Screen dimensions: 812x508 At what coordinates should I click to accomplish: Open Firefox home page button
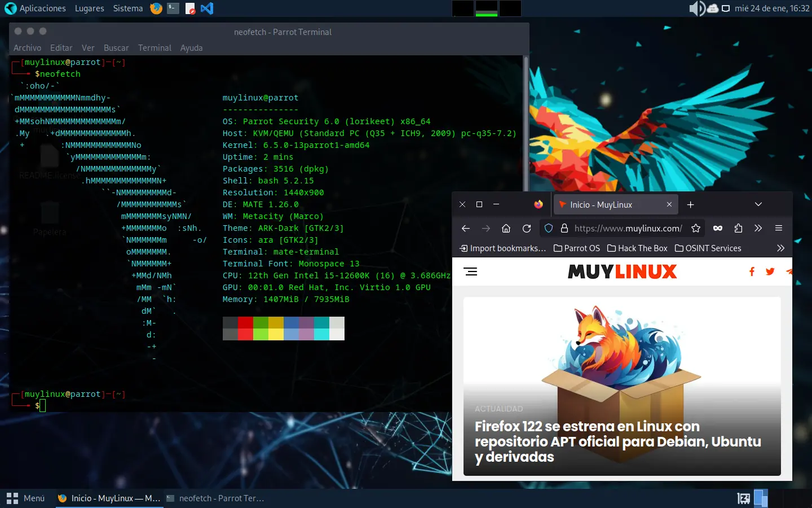point(506,228)
